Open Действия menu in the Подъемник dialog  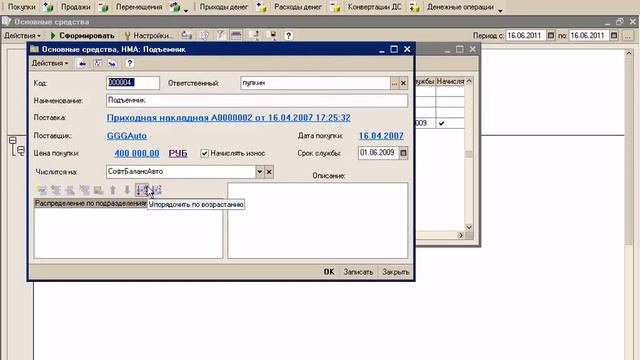pos(50,63)
